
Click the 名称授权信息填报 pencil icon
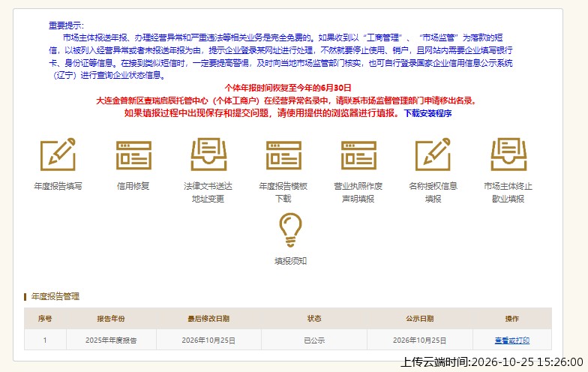[x=433, y=154]
